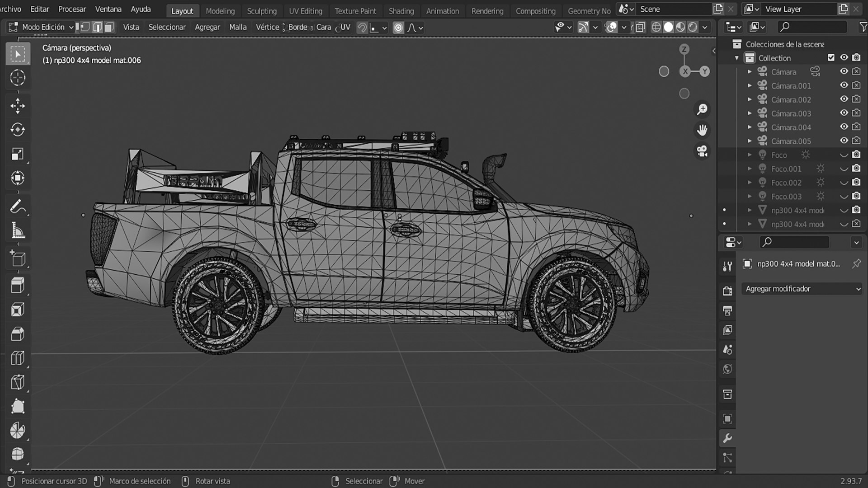Select the Add Cube tool
This screenshot has height=488, width=868.
18,259
